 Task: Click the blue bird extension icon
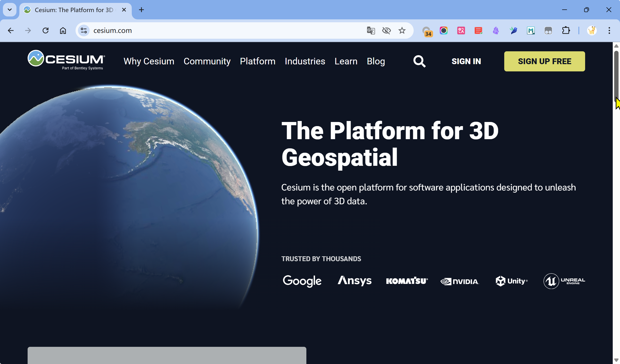click(513, 30)
